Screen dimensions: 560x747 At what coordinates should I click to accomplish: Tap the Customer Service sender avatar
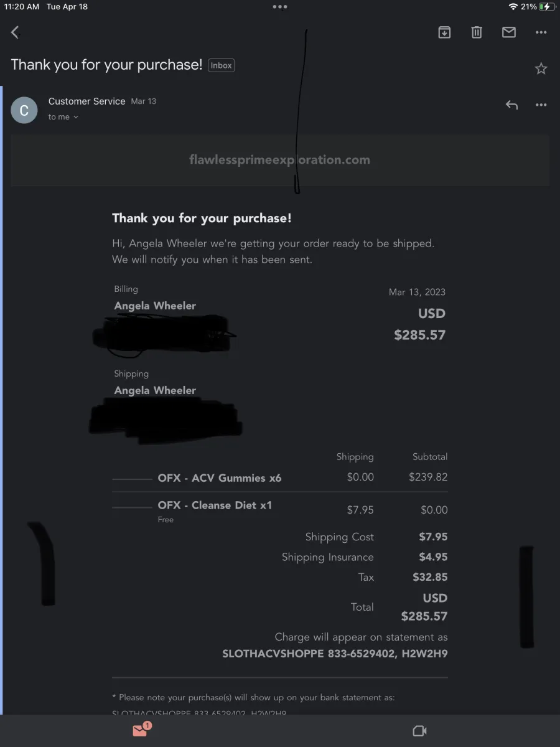(x=24, y=110)
